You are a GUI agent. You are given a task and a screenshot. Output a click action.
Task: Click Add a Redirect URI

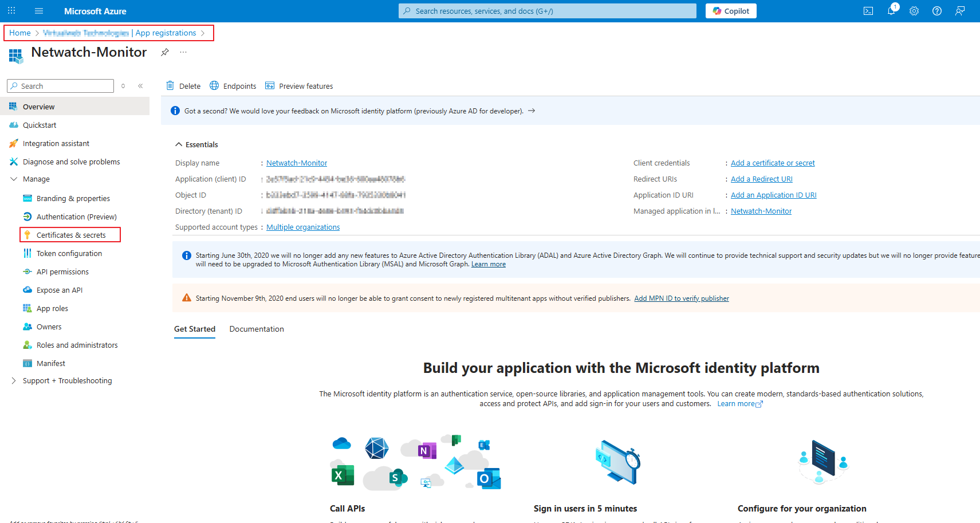pyautogui.click(x=762, y=179)
